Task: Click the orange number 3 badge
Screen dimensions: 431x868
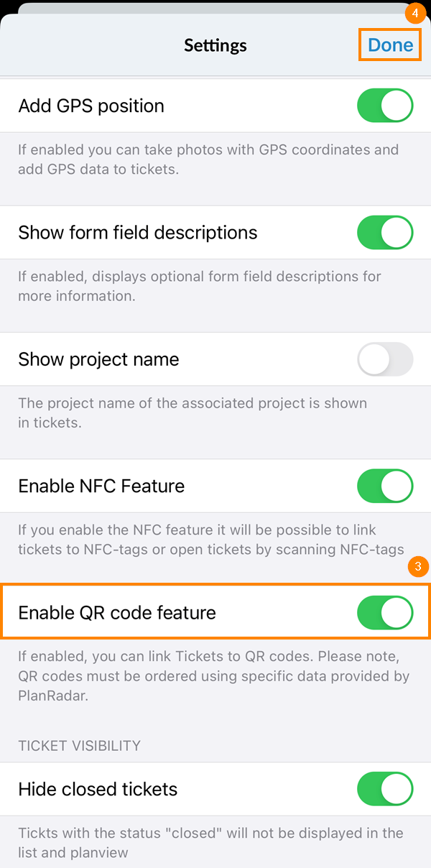Action: pos(419,566)
